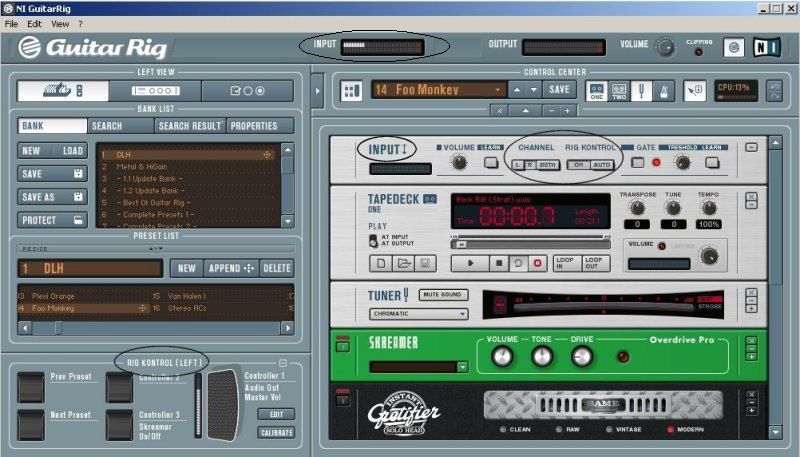Viewport: 800px width, 457px height.
Task: Create a new file in Tapedeck
Action: [381, 263]
